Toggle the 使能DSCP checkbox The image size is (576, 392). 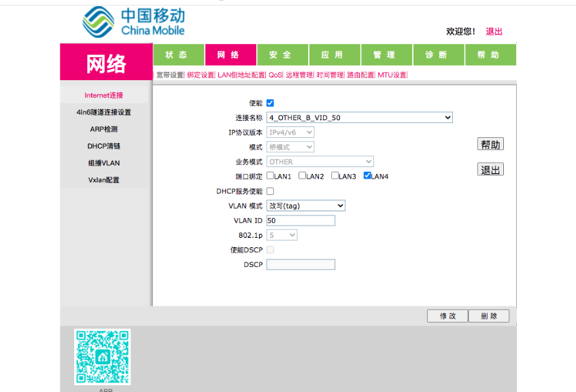click(x=270, y=250)
